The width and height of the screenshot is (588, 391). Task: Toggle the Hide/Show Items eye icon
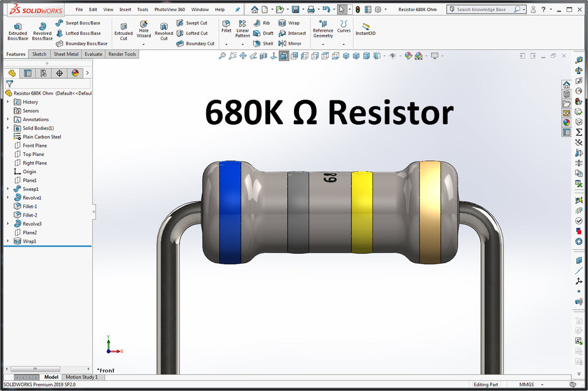click(392, 55)
